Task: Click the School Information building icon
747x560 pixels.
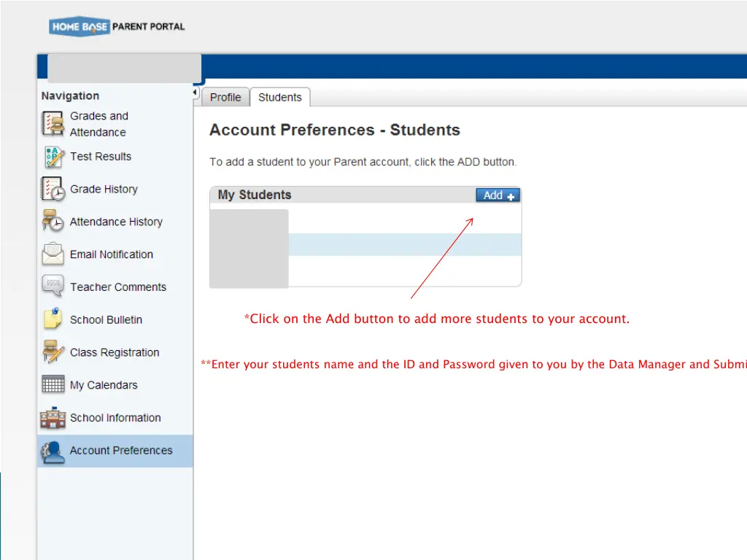Action: click(x=53, y=418)
